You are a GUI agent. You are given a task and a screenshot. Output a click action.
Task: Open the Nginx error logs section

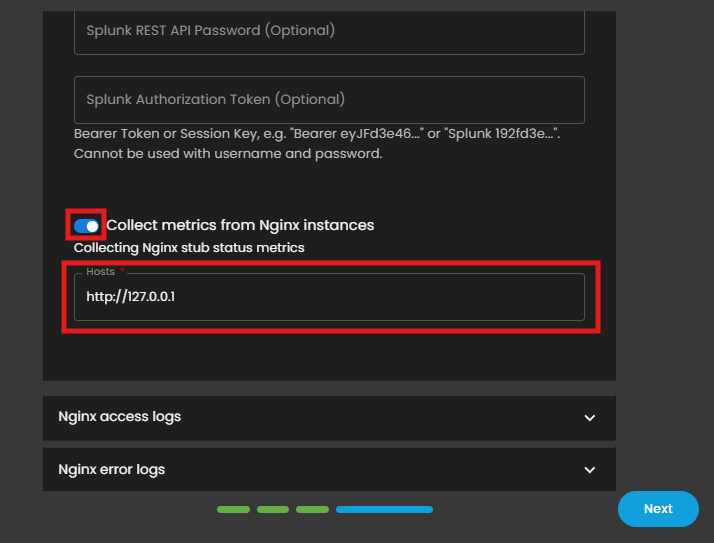112,469
